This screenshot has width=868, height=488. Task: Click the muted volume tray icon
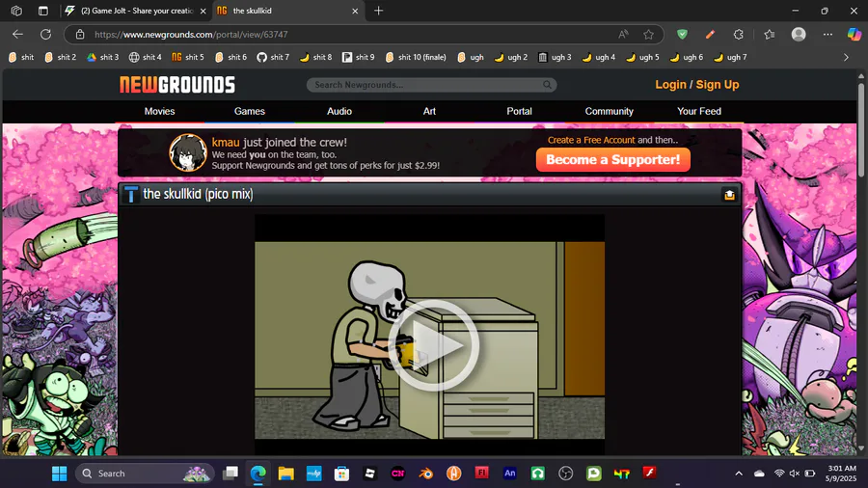pos(795,474)
